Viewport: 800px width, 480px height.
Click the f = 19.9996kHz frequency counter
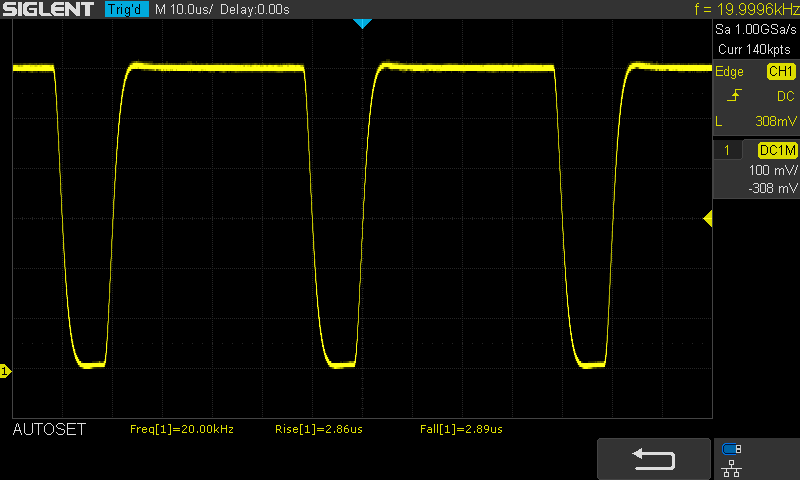coord(746,9)
